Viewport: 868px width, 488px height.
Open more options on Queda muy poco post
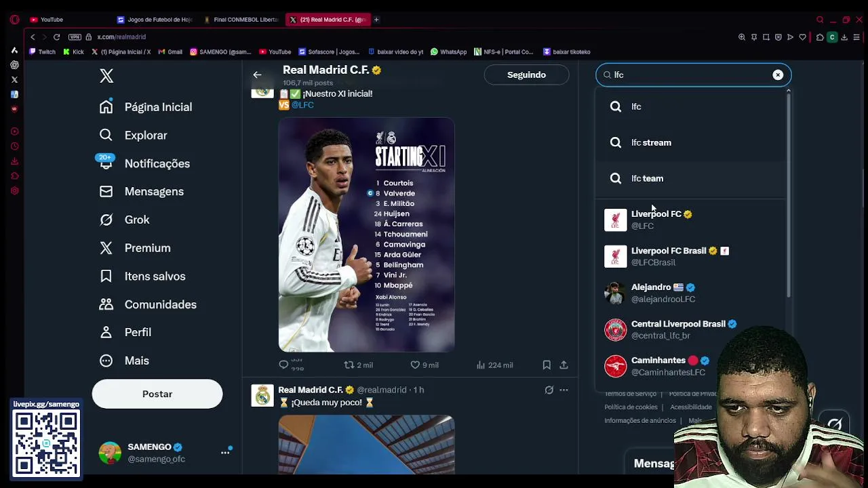[x=564, y=390]
